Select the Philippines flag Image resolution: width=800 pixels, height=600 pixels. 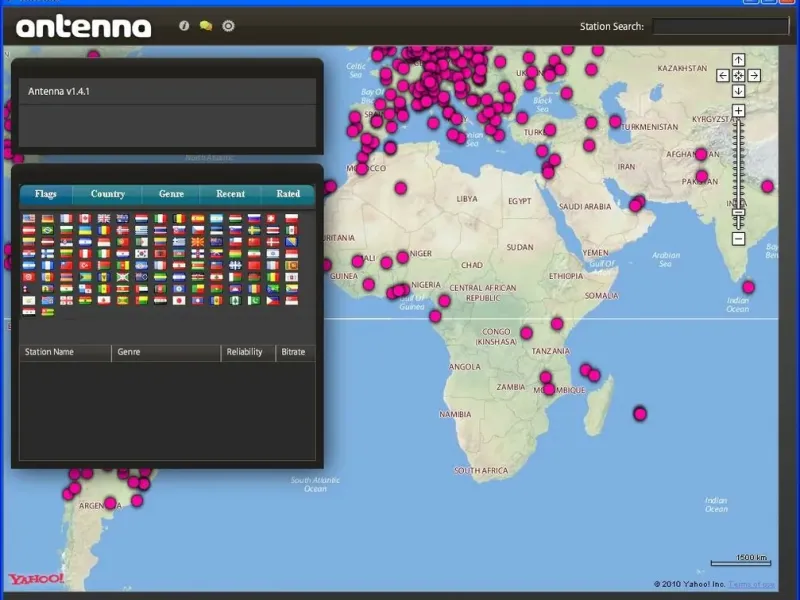click(272, 301)
